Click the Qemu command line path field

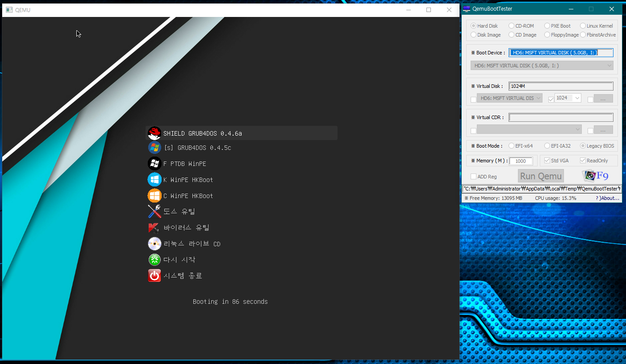(x=542, y=189)
